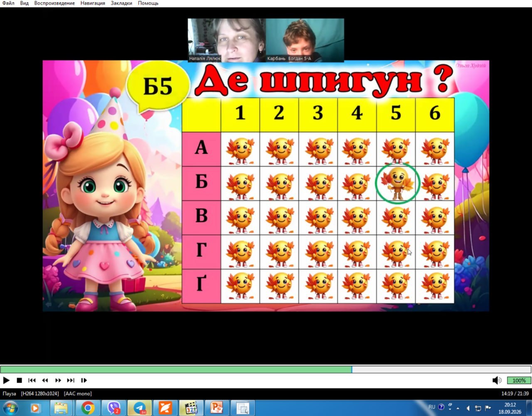Open Google Chrome from the taskbar

[88, 408]
